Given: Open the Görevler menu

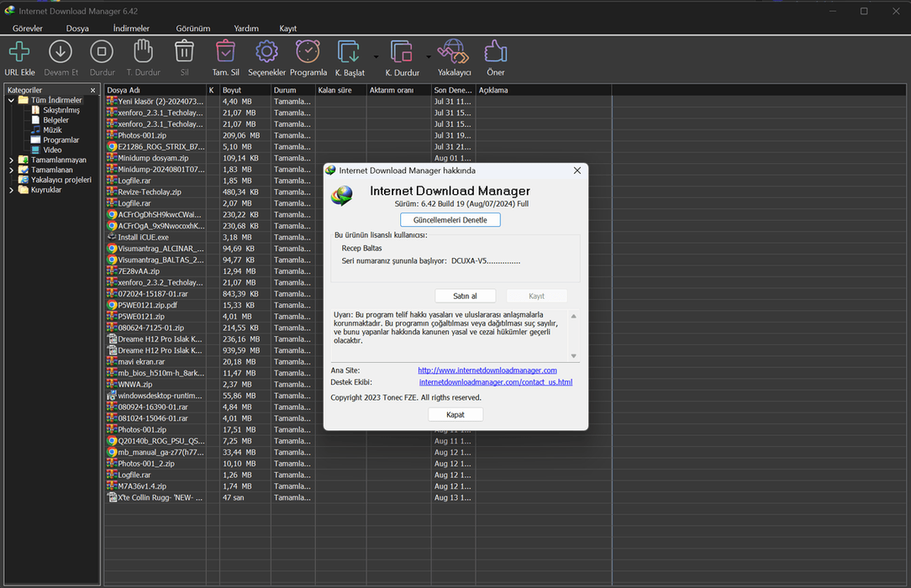Looking at the screenshot, I should point(27,29).
